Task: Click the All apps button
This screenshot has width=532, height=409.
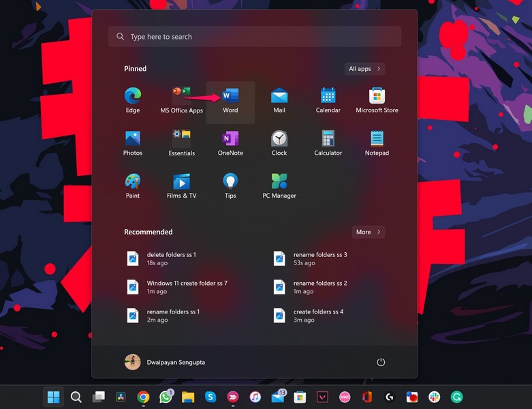Action: 364,69
